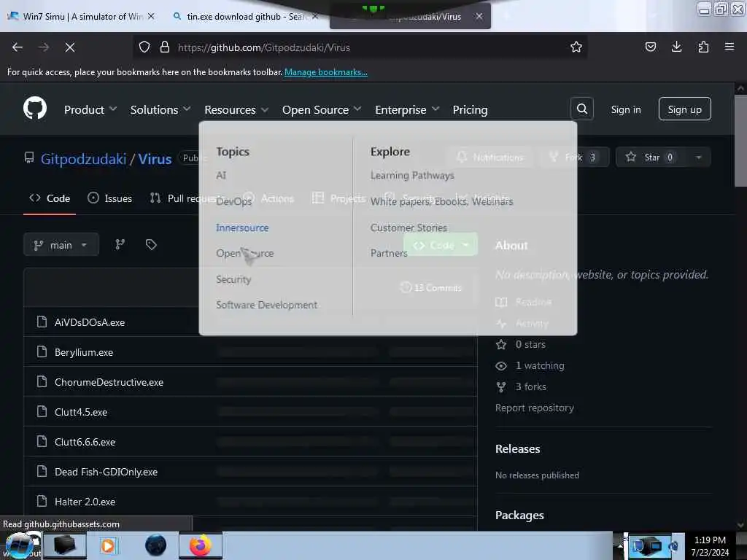Open the ChorumeDestructive.exe file
Screen dimensions: 747x560
[109, 382]
